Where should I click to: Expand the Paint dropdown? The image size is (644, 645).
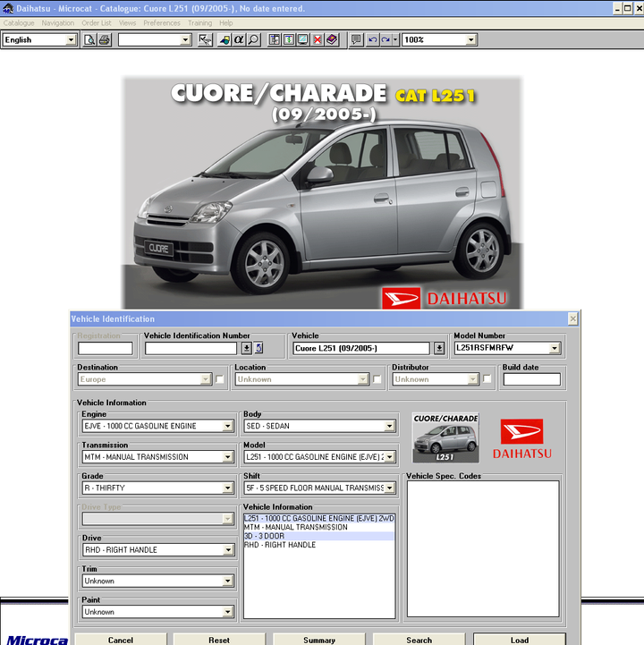(x=227, y=612)
